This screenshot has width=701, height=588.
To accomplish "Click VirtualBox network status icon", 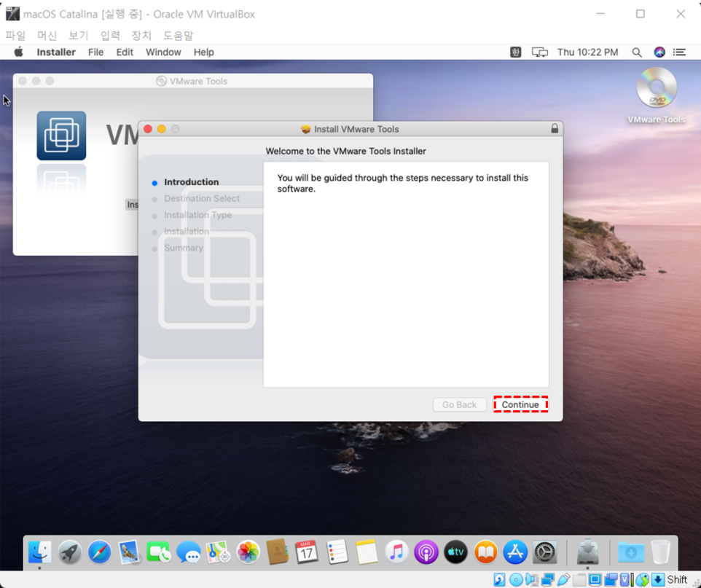I will (548, 579).
